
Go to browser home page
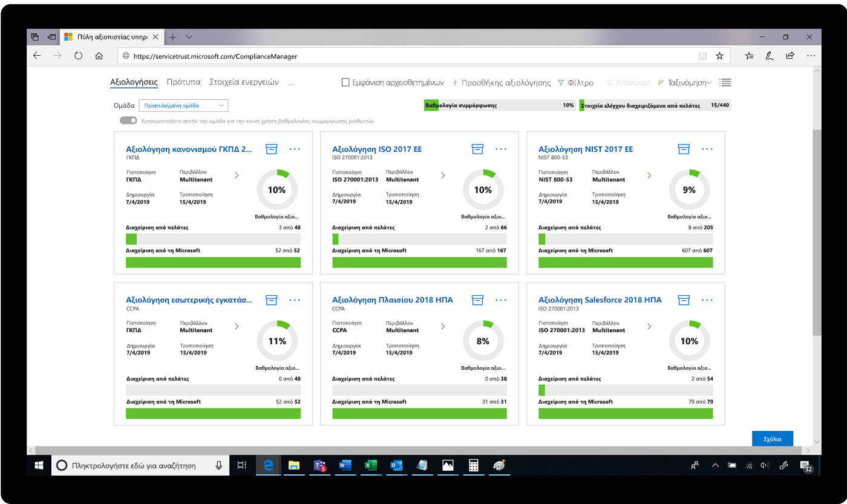pyautogui.click(x=99, y=56)
